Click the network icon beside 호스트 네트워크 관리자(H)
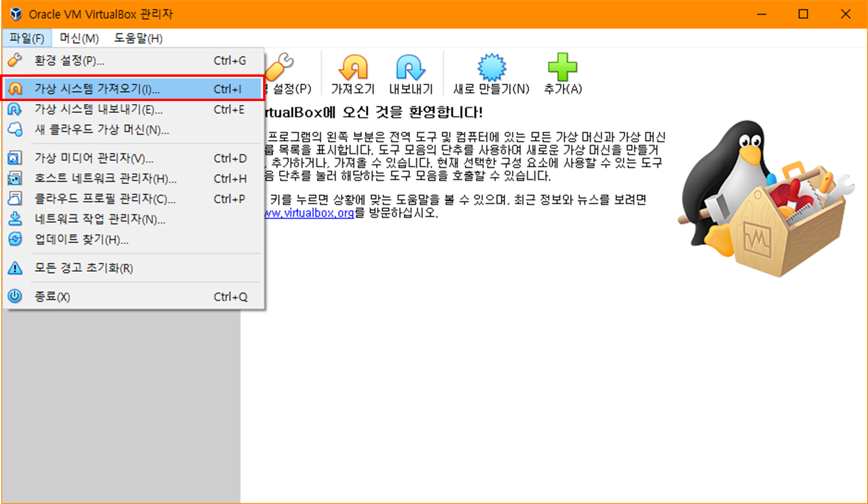The width and height of the screenshot is (868, 504). [x=15, y=178]
